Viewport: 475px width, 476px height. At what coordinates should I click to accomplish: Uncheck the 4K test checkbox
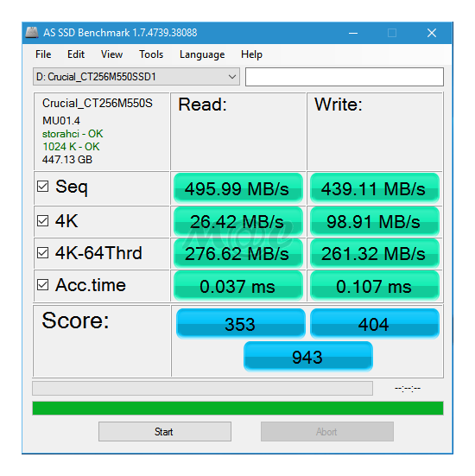[43, 221]
